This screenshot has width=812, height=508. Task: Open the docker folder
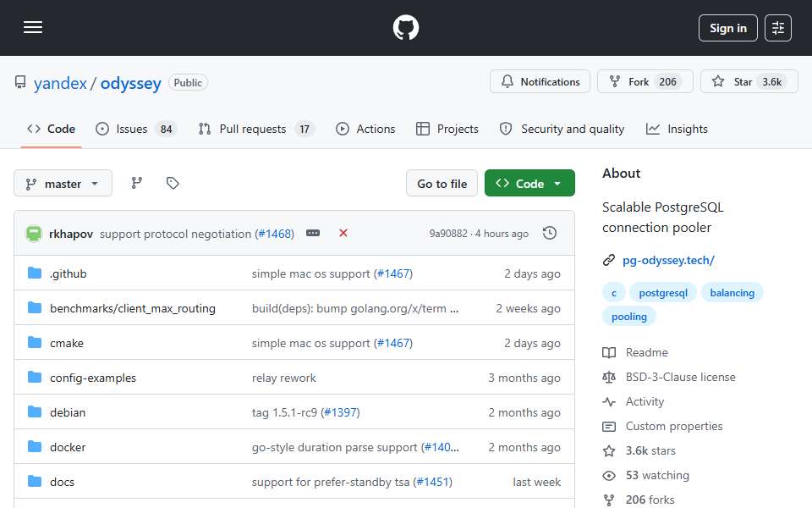(x=68, y=447)
